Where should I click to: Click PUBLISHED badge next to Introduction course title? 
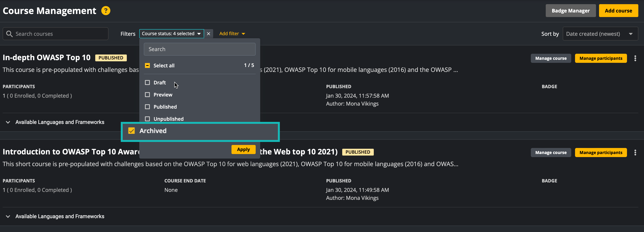358,152
